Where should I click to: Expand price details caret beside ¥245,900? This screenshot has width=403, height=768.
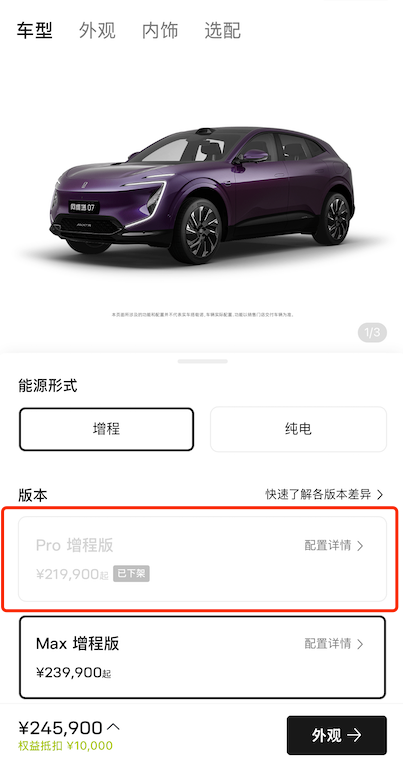(x=113, y=726)
